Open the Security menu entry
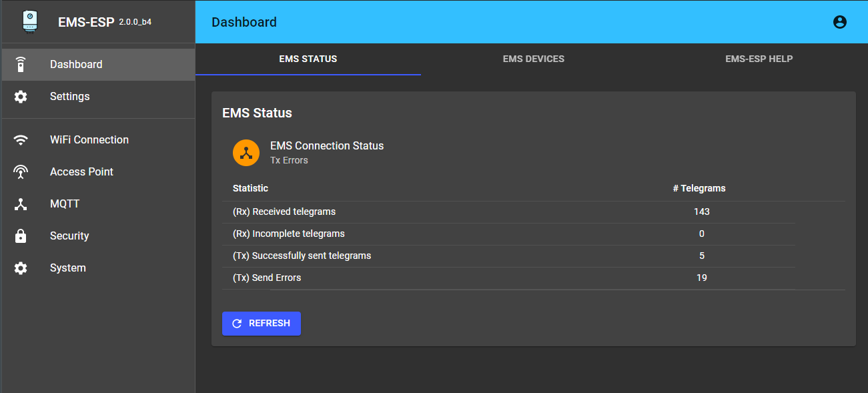This screenshot has height=393, width=868. pos(69,236)
